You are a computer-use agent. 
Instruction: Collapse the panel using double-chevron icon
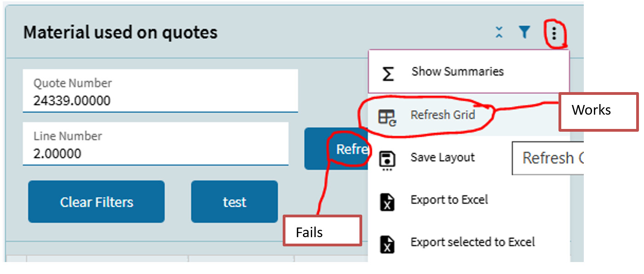499,32
